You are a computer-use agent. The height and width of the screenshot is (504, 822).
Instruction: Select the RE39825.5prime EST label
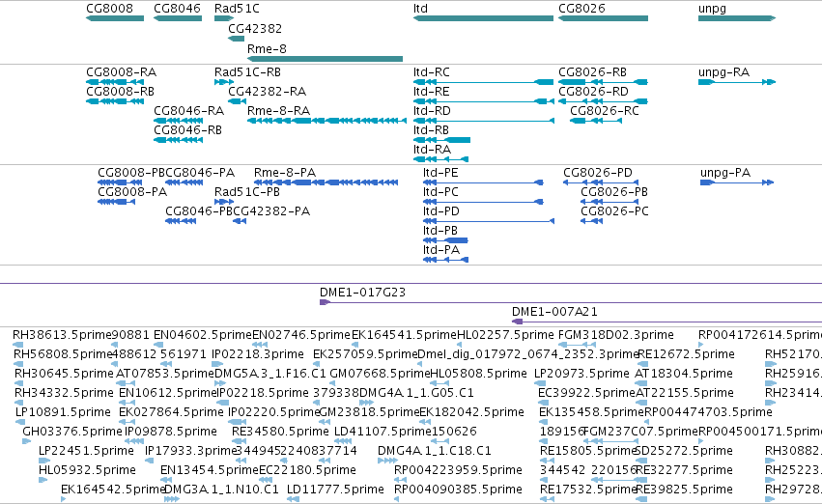684,490
